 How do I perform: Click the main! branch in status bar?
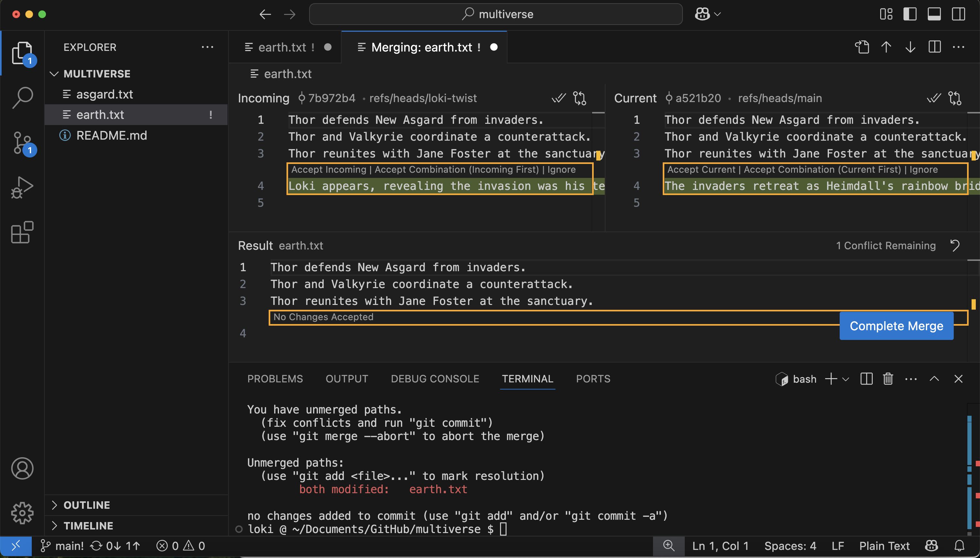point(62,546)
